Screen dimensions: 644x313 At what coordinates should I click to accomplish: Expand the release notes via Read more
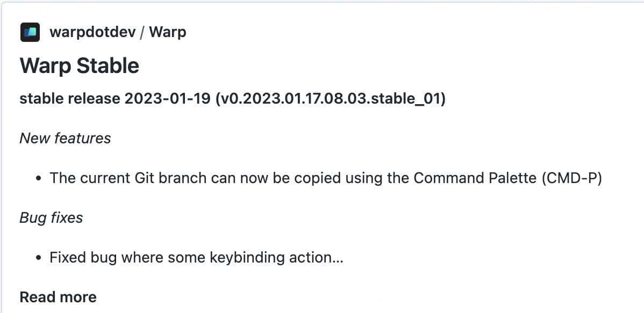[58, 297]
